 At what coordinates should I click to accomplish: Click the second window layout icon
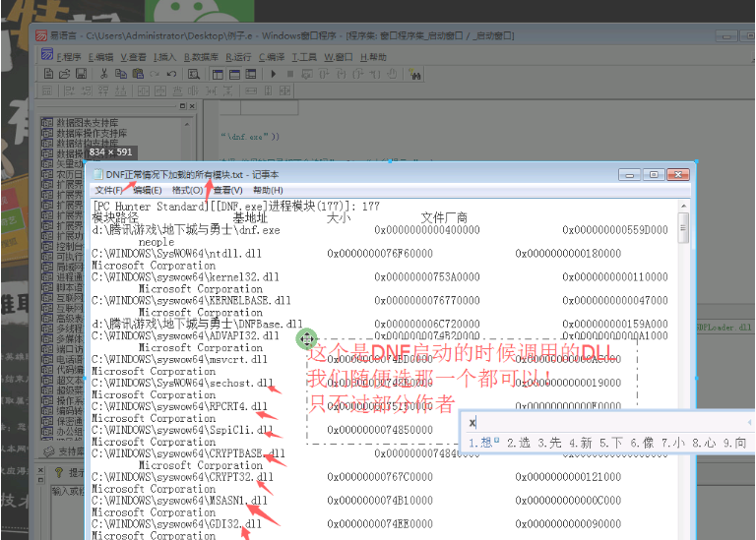[235, 74]
